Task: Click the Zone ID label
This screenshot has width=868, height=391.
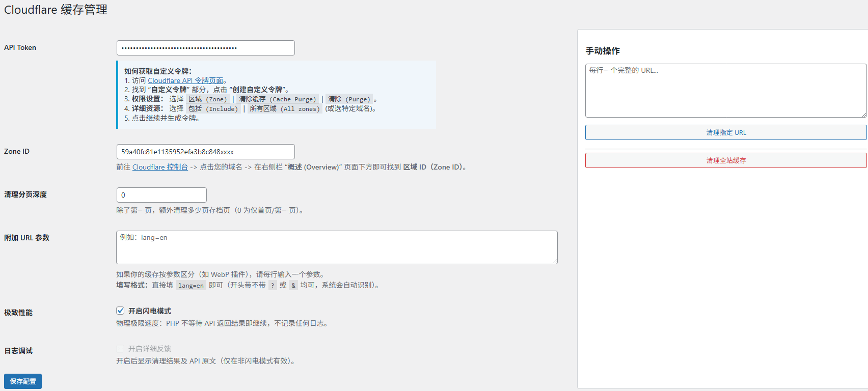Action: click(x=17, y=151)
